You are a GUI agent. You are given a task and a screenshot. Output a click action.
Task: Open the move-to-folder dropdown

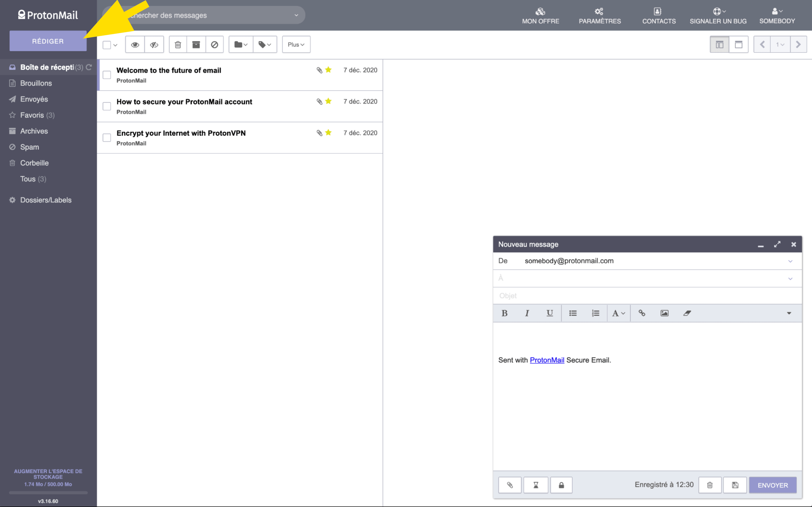(x=241, y=45)
